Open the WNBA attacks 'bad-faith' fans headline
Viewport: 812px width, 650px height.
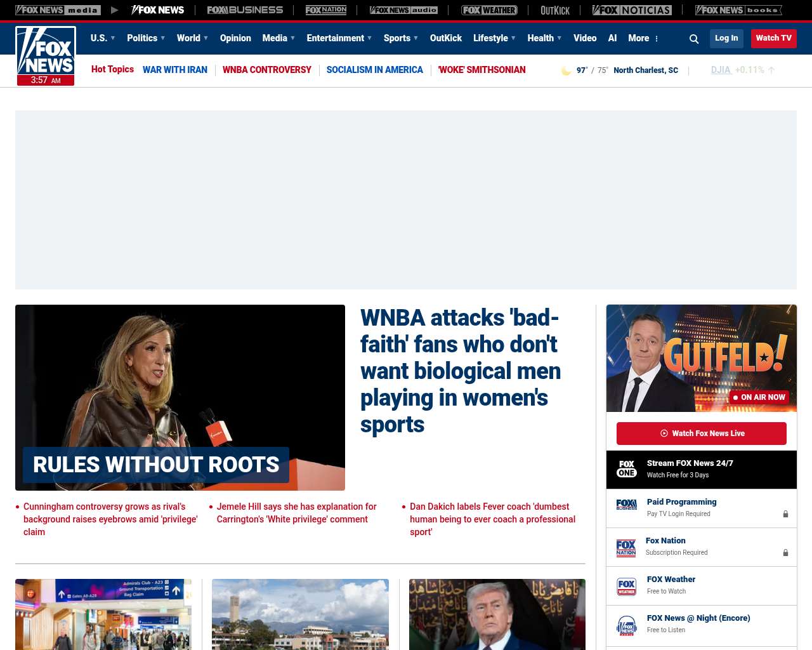[x=461, y=371]
